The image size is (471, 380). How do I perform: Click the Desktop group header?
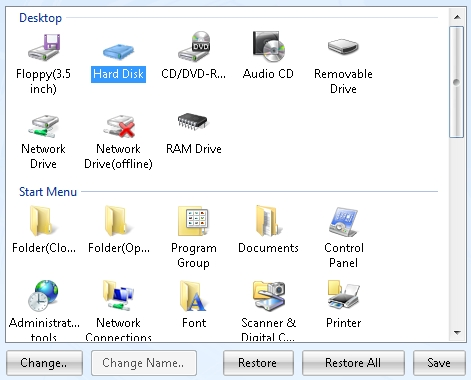coord(40,18)
